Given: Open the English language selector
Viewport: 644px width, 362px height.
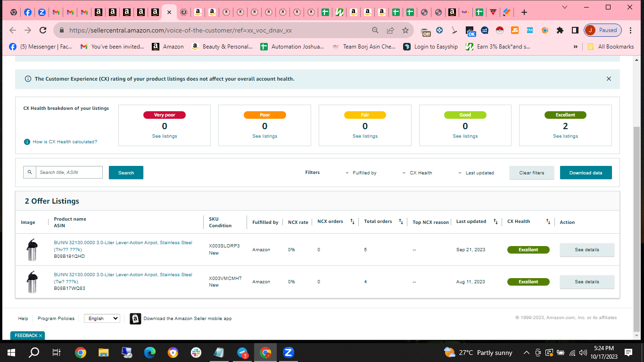Looking at the screenshot, I should pos(102,319).
